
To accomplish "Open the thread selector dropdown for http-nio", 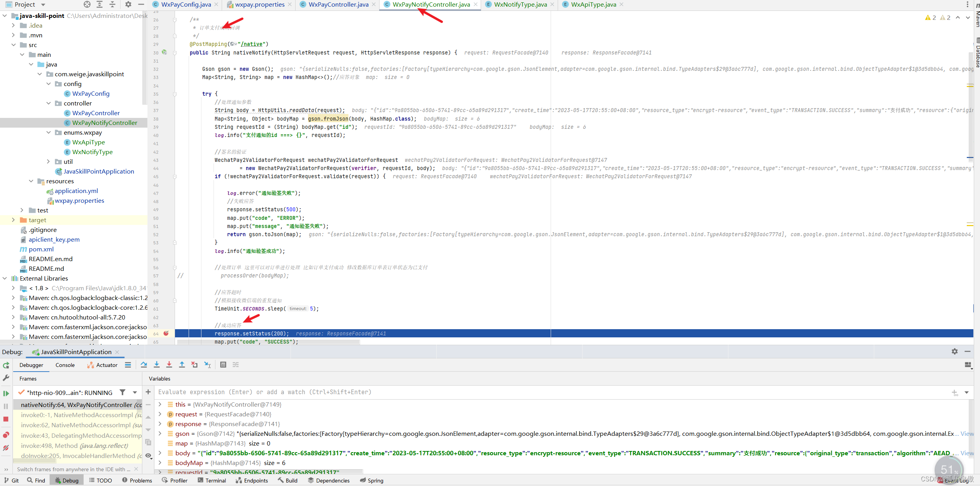I will (135, 393).
